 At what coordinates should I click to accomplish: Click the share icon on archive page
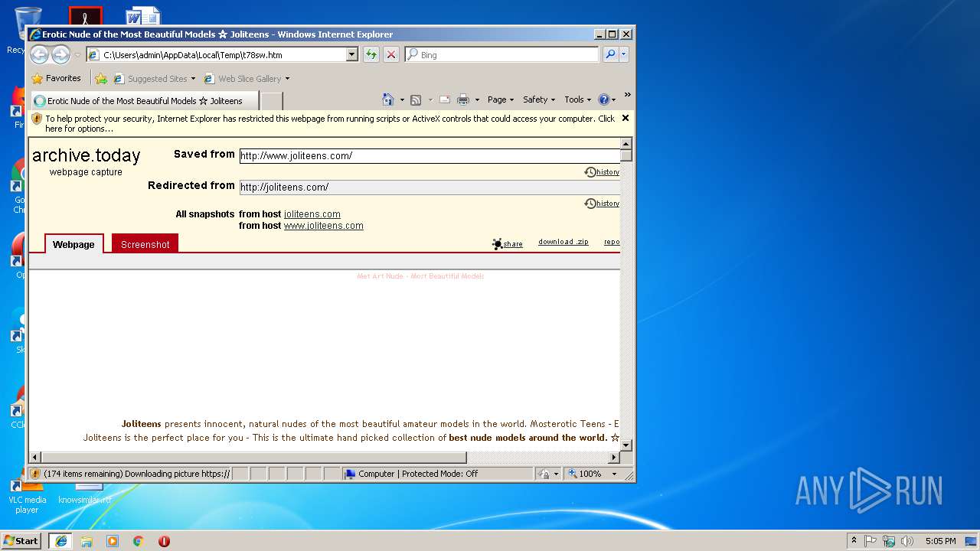tap(508, 244)
